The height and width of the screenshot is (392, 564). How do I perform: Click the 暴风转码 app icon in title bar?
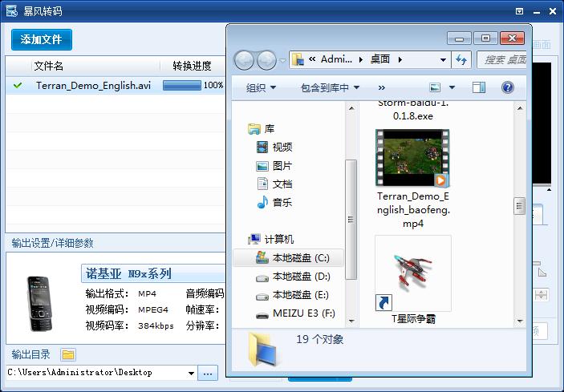[x=11, y=11]
